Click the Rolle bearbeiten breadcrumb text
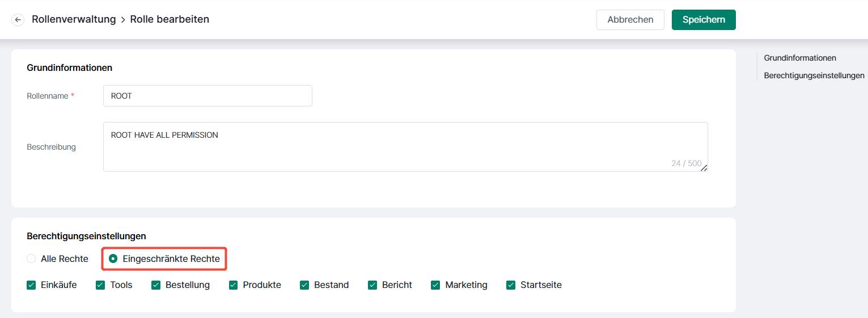The height and width of the screenshot is (318, 868). pyautogui.click(x=170, y=19)
